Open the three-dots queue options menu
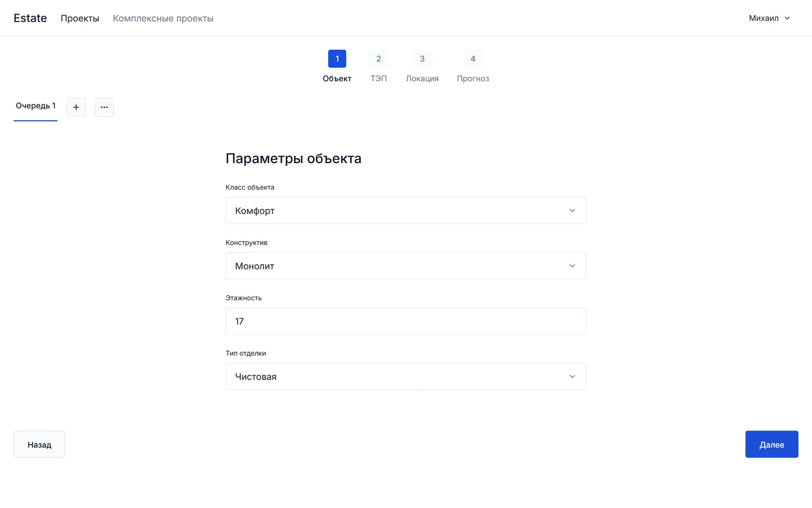The height and width of the screenshot is (508, 812). [104, 107]
